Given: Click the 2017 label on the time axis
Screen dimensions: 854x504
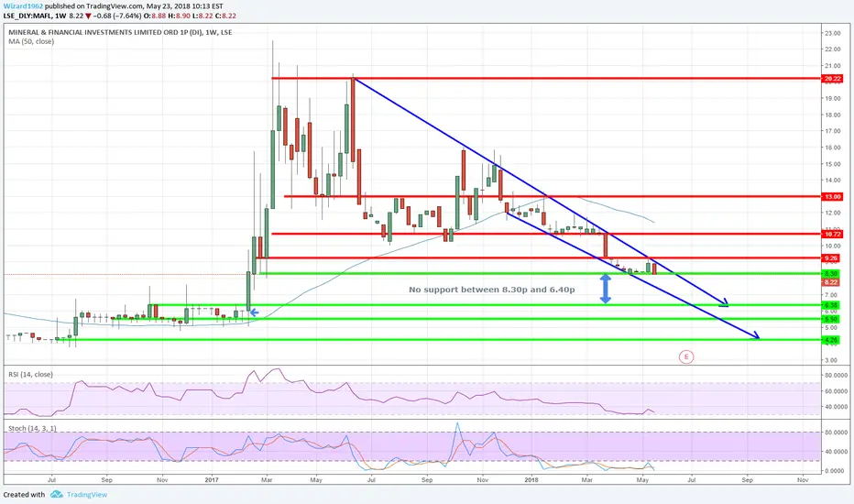Looking at the screenshot, I should (x=212, y=480).
